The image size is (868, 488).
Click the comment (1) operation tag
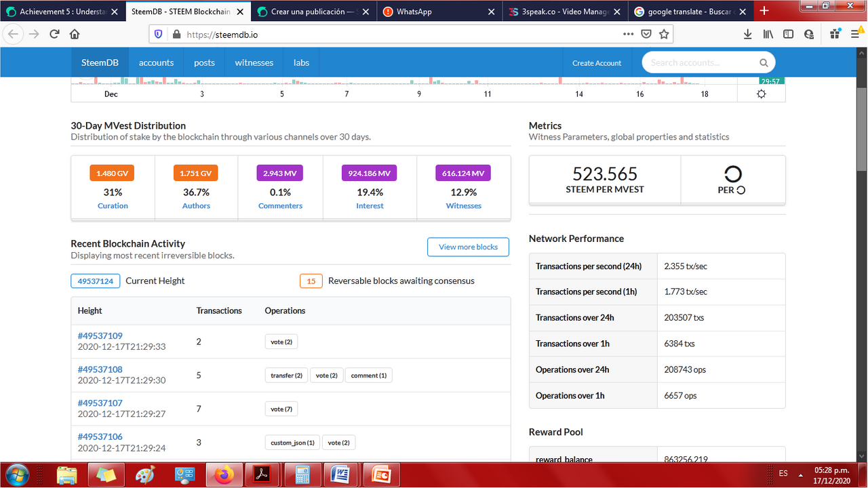click(369, 375)
